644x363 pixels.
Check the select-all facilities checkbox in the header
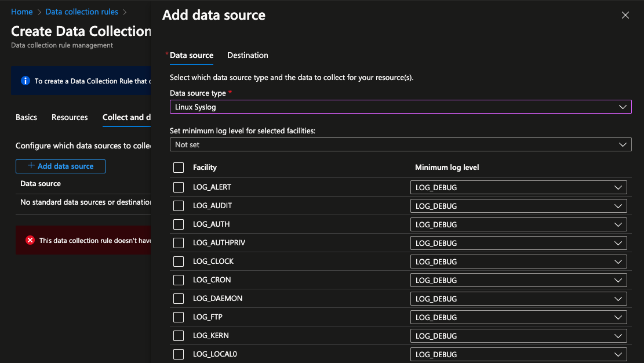[179, 167]
